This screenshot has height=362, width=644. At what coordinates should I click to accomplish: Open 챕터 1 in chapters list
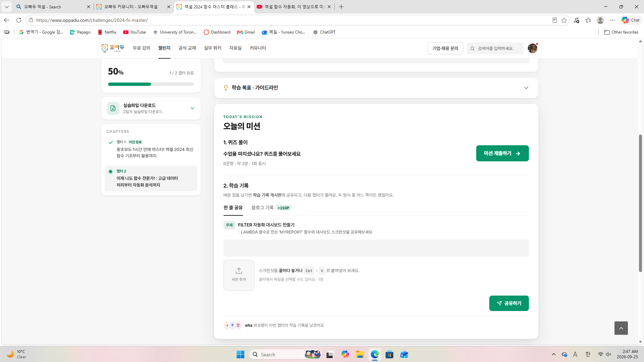click(x=151, y=149)
